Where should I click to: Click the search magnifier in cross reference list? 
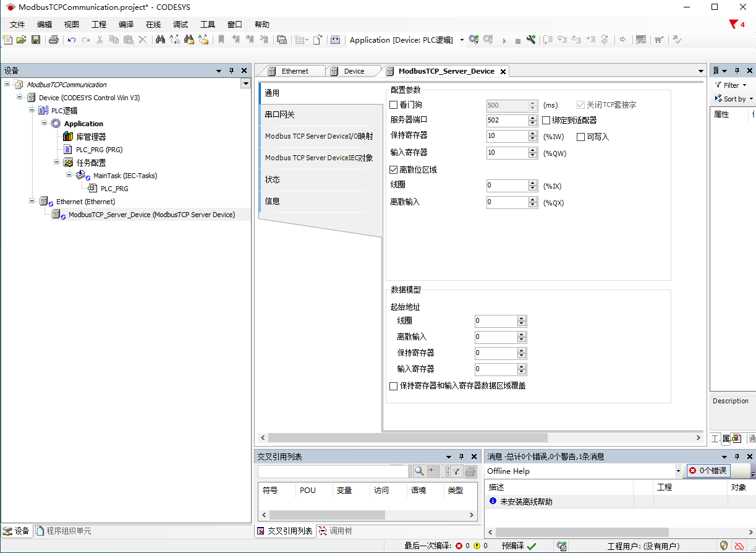click(419, 471)
